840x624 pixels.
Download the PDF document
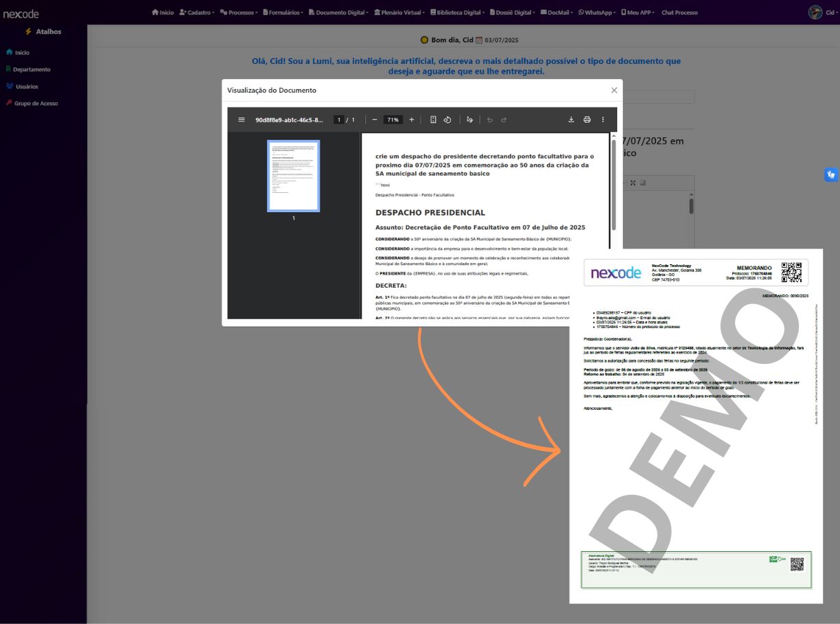coord(571,119)
